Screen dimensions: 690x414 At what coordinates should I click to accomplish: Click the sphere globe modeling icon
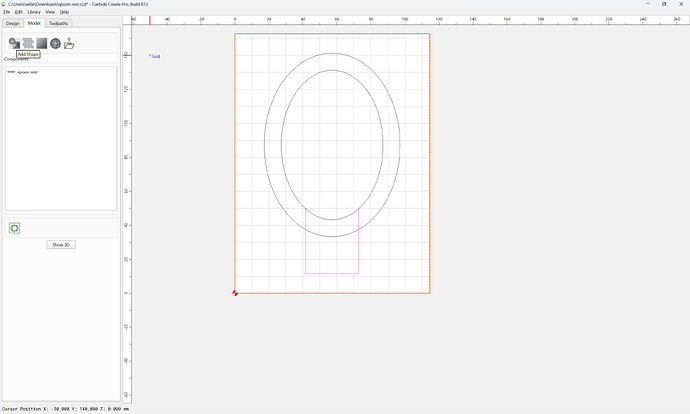pyautogui.click(x=55, y=43)
